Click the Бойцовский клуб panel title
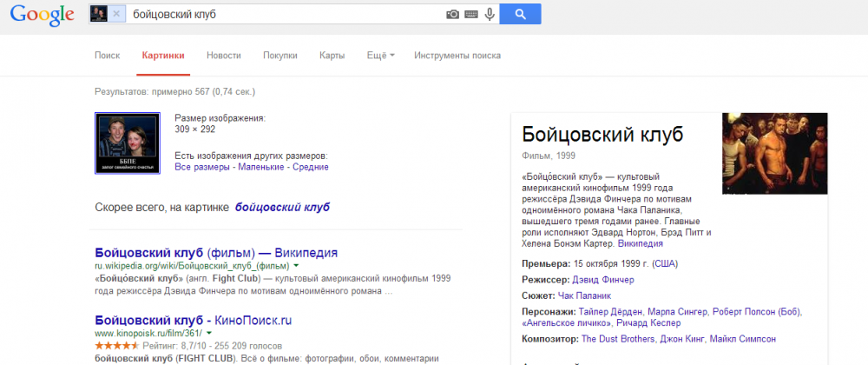Viewport: 868px width, 365px height. click(603, 134)
